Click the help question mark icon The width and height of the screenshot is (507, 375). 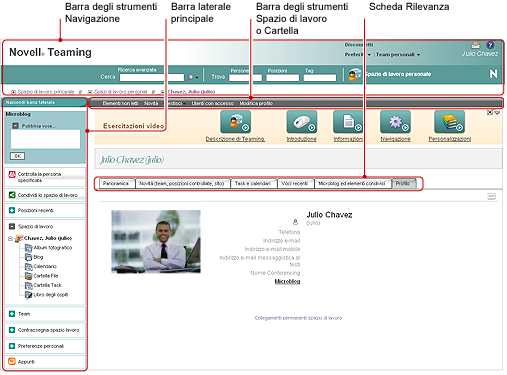coord(490,45)
